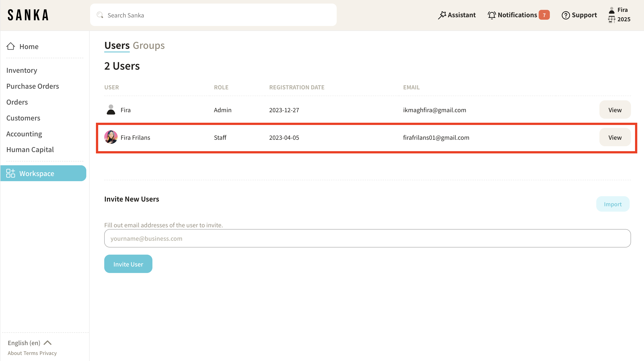Click the search magnifier icon
Viewport: 644px width, 361px height.
100,15
